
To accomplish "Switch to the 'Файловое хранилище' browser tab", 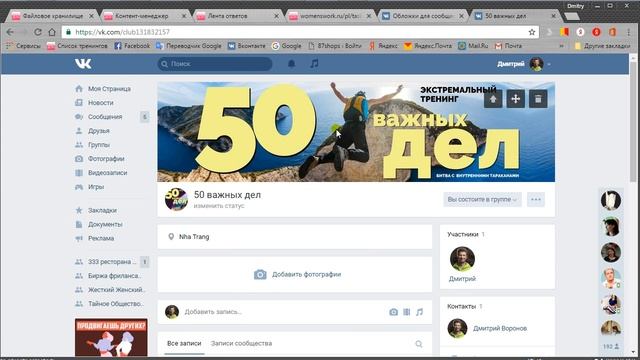I will click(x=53, y=16).
